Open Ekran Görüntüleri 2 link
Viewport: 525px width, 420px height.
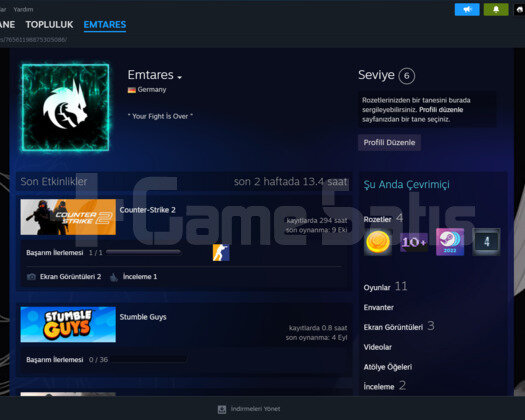point(70,277)
